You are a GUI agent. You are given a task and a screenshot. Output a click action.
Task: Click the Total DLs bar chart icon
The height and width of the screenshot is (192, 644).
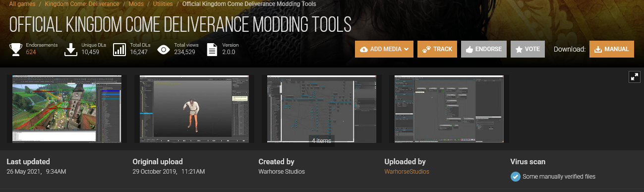click(x=119, y=49)
